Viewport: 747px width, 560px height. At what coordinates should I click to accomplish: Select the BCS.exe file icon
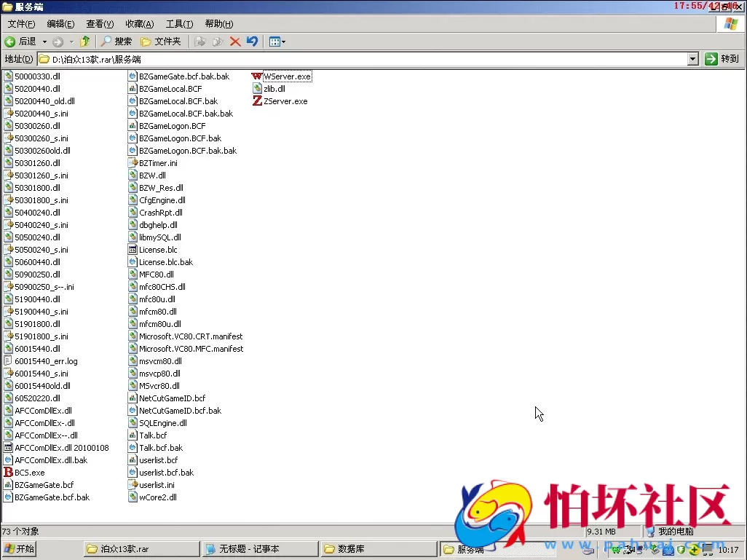[x=9, y=473]
